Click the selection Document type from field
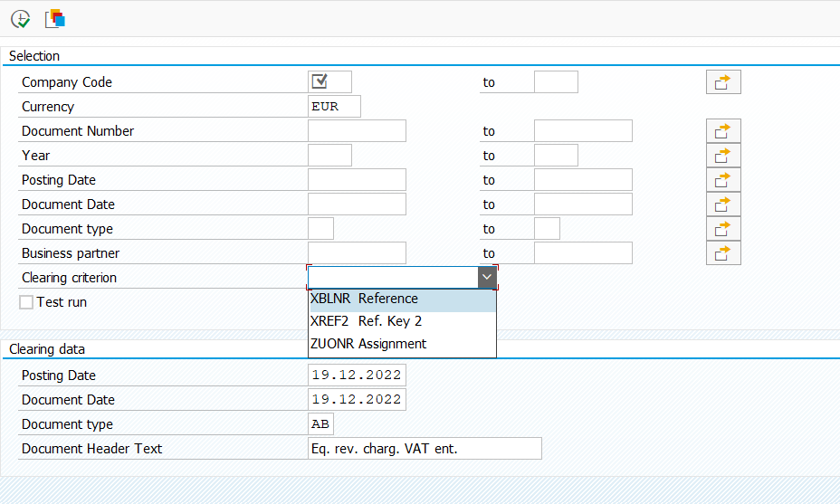This screenshot has height=504, width=840. pyautogui.click(x=321, y=229)
